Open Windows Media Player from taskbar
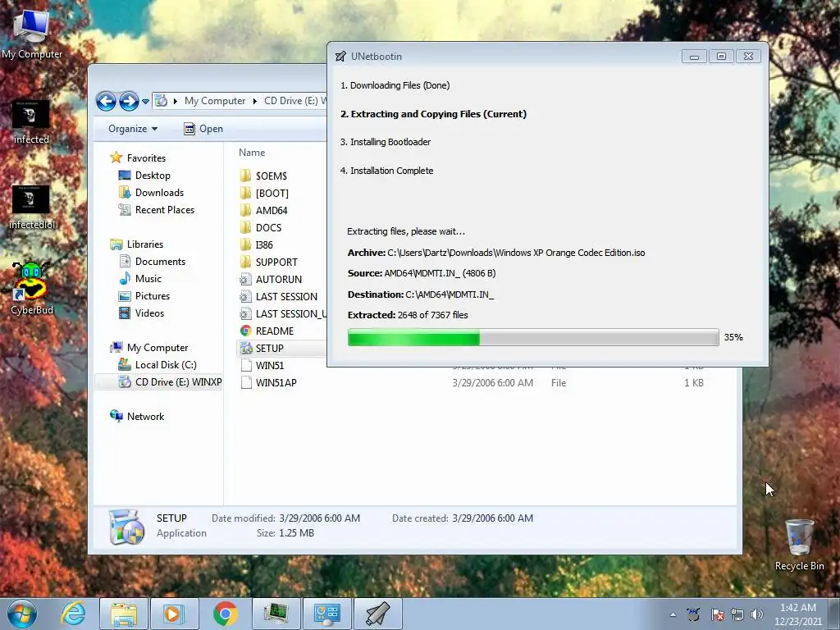The width and height of the screenshot is (840, 630). [x=174, y=614]
